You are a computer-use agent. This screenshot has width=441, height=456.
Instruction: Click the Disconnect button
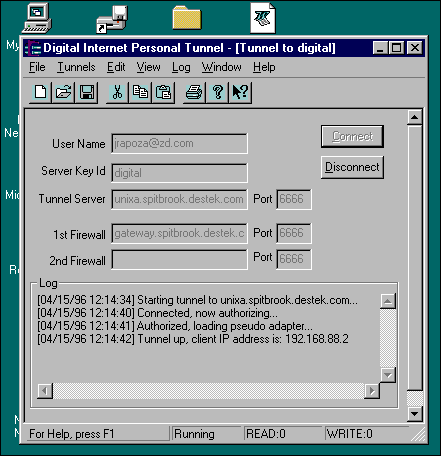tap(352, 167)
